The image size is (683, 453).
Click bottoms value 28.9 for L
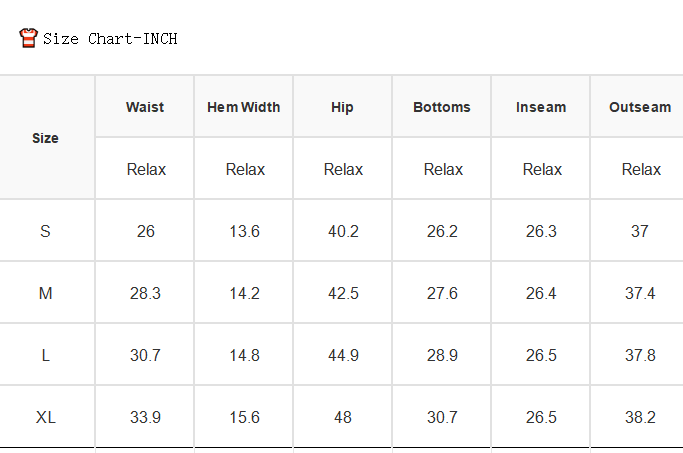click(x=442, y=355)
